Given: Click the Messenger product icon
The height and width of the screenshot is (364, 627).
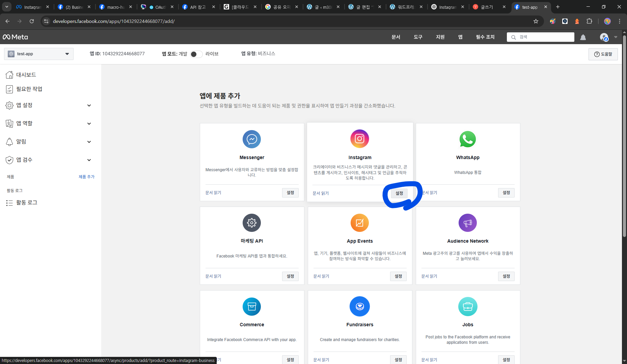Looking at the screenshot, I should click(252, 139).
